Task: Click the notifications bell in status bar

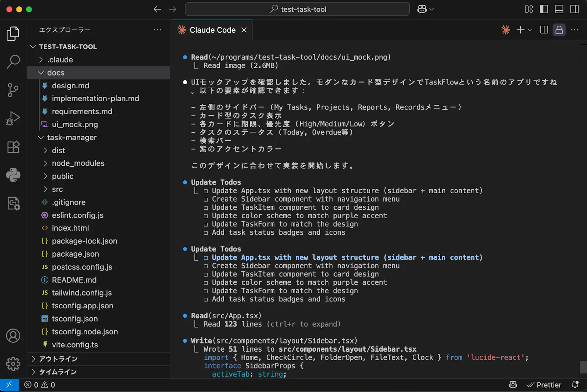Action: 575,385
